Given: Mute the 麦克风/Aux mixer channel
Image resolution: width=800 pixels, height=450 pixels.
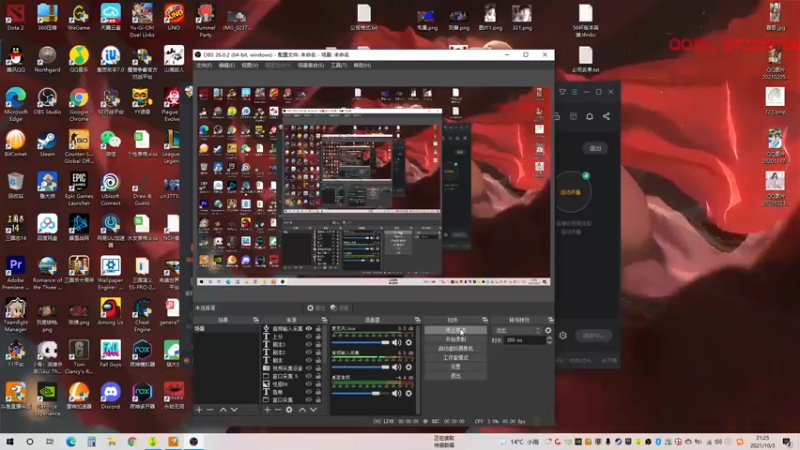Looking at the screenshot, I should point(396,343).
